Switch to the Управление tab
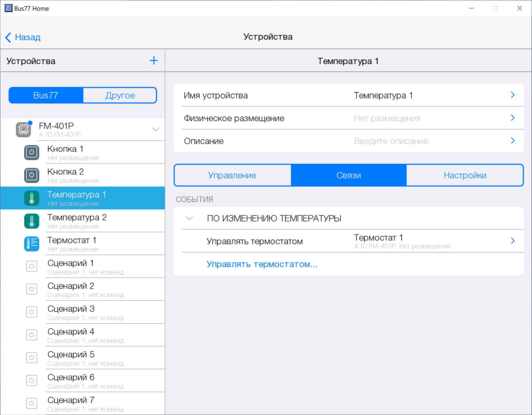Screen dimensions: 532x415 point(232,175)
